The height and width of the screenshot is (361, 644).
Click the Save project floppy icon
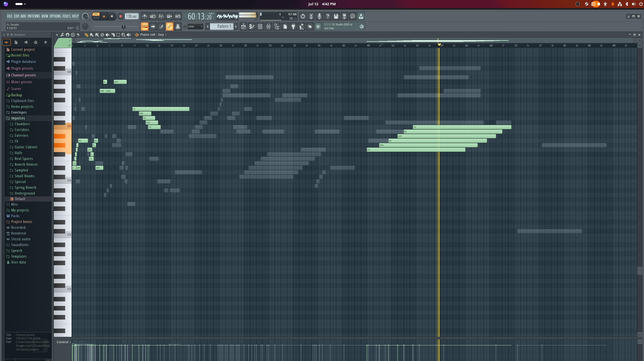(336, 16)
